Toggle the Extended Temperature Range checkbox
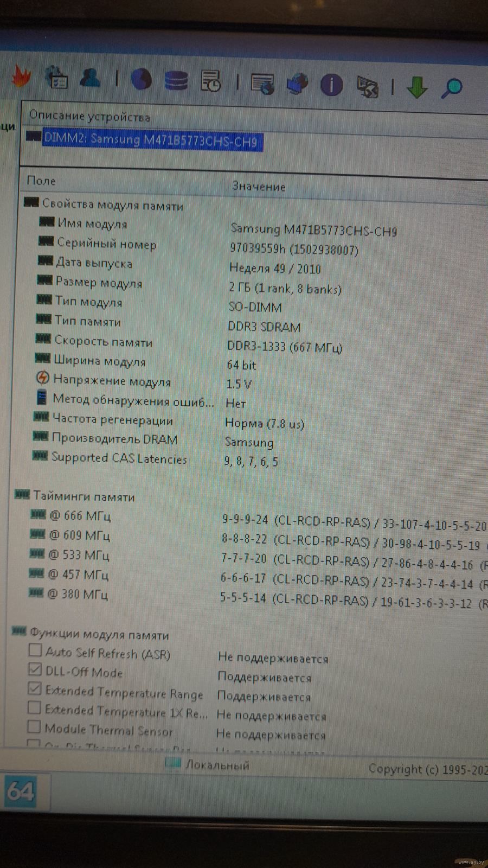This screenshot has width=488, height=868. pyautogui.click(x=35, y=688)
